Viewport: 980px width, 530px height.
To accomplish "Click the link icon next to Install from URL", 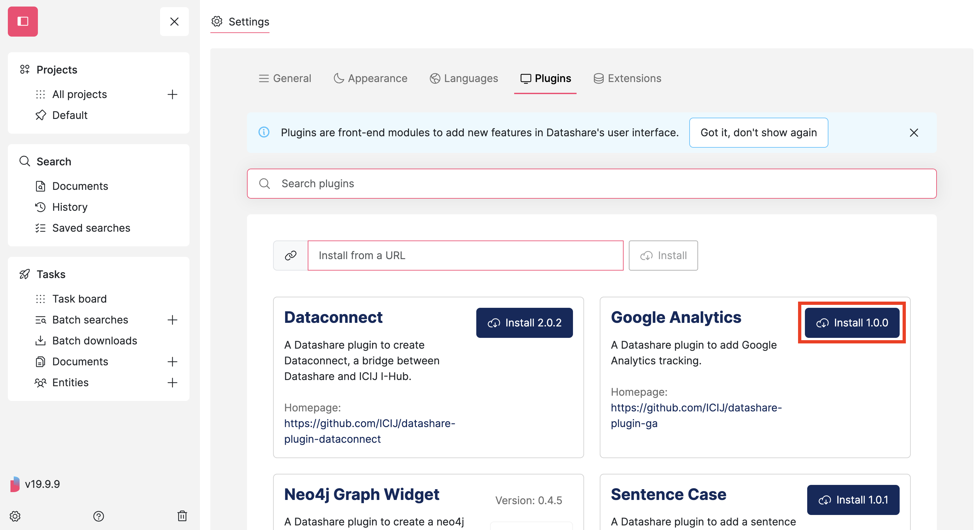I will coord(291,255).
